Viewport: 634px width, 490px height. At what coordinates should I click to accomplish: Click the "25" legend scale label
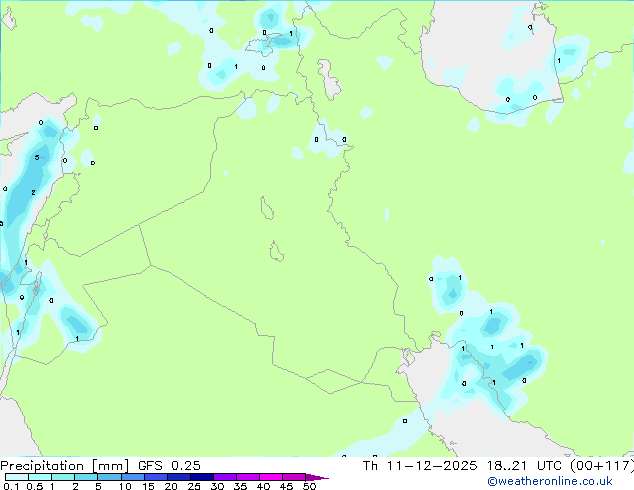194,486
